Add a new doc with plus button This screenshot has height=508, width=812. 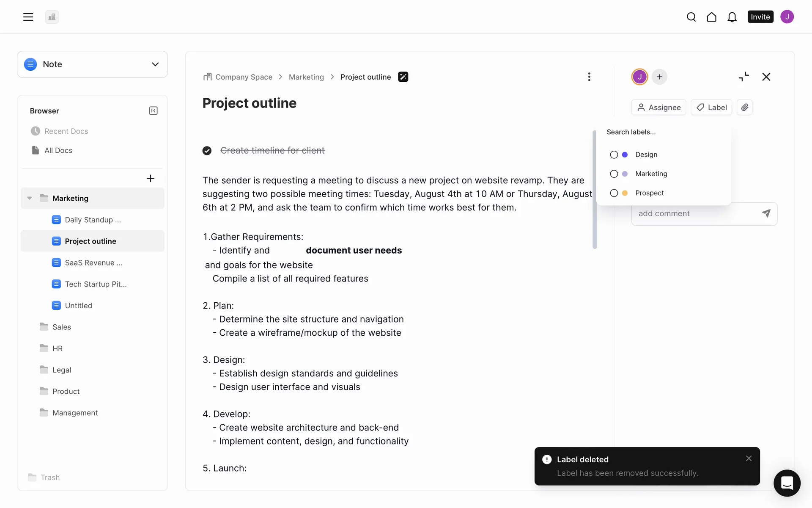(150, 179)
